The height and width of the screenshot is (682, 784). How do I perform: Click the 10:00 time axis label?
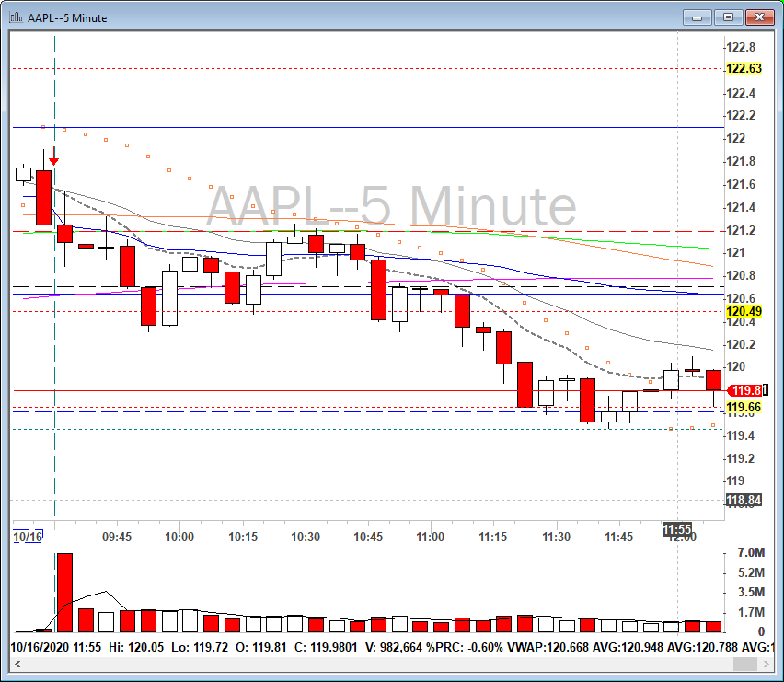click(179, 537)
